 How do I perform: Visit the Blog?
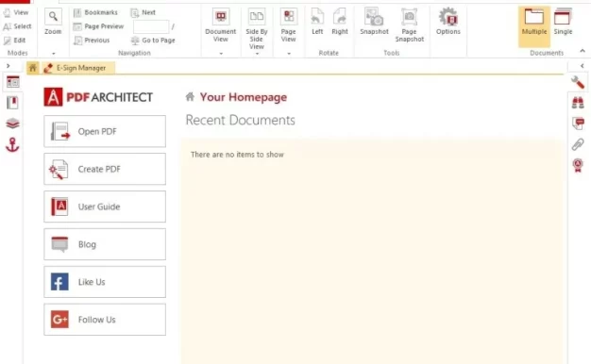pyautogui.click(x=105, y=244)
